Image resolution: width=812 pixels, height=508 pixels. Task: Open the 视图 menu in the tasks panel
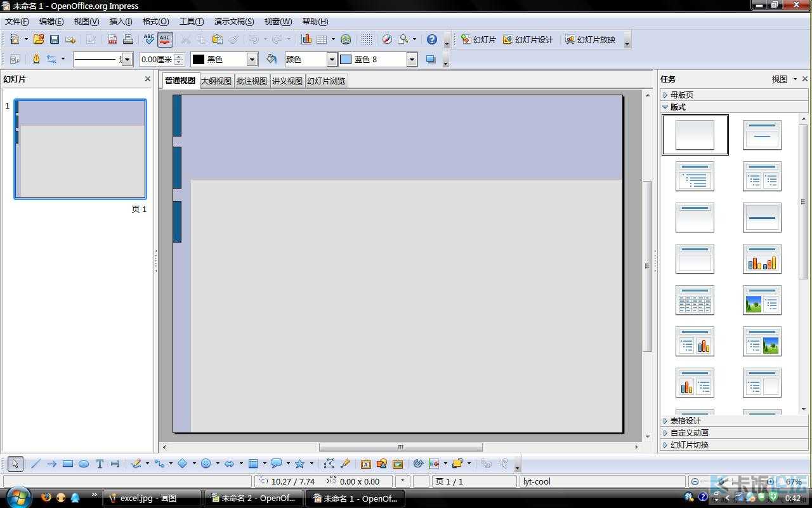coord(784,79)
